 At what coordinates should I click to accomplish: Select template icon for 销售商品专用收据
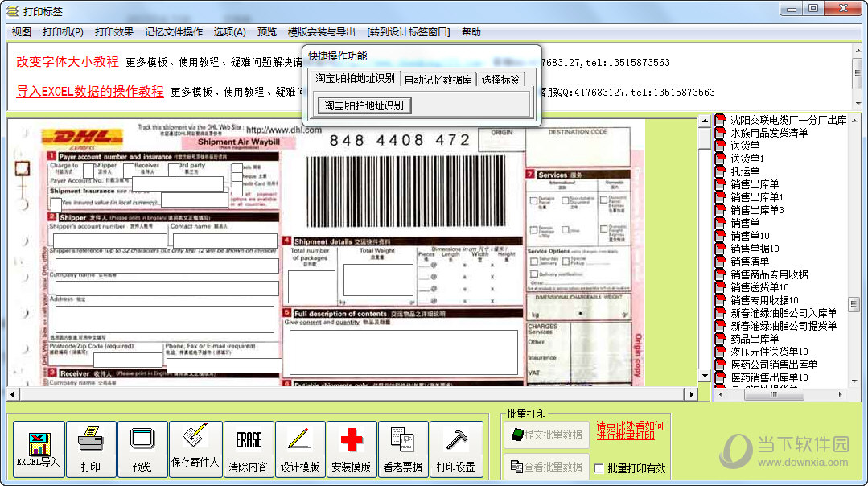pyautogui.click(x=721, y=274)
